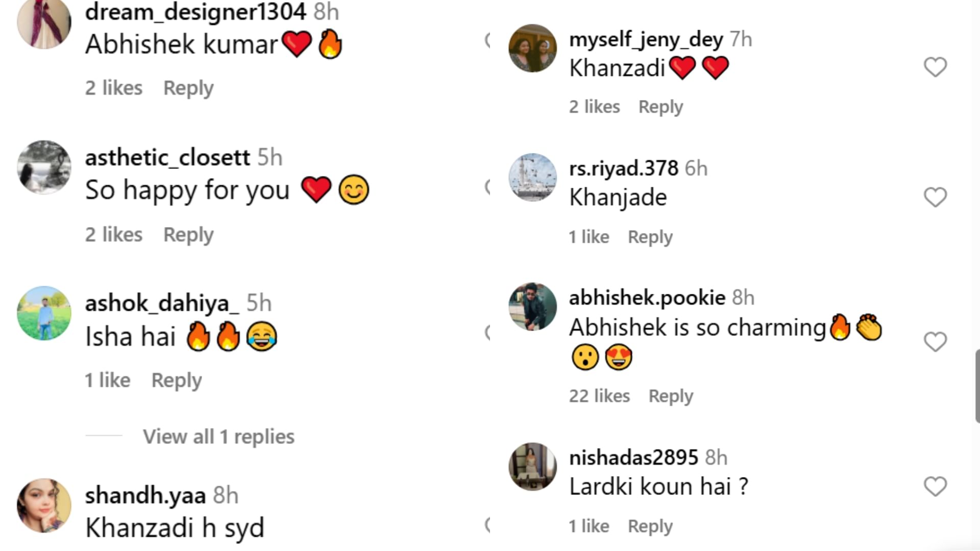Open myself_jeny_dey profile avatar
980x551 pixels.
pyautogui.click(x=532, y=48)
